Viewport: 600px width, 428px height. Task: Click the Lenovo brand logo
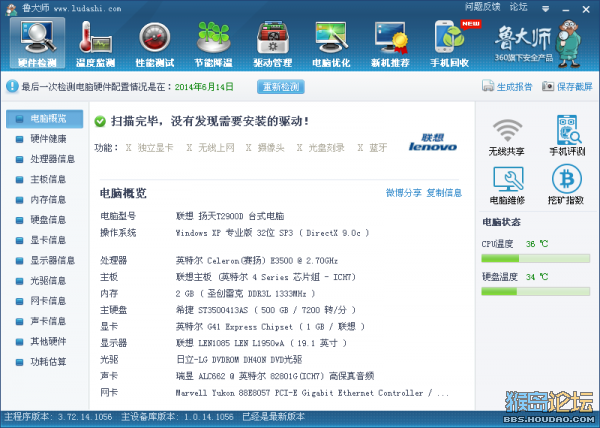[433, 142]
